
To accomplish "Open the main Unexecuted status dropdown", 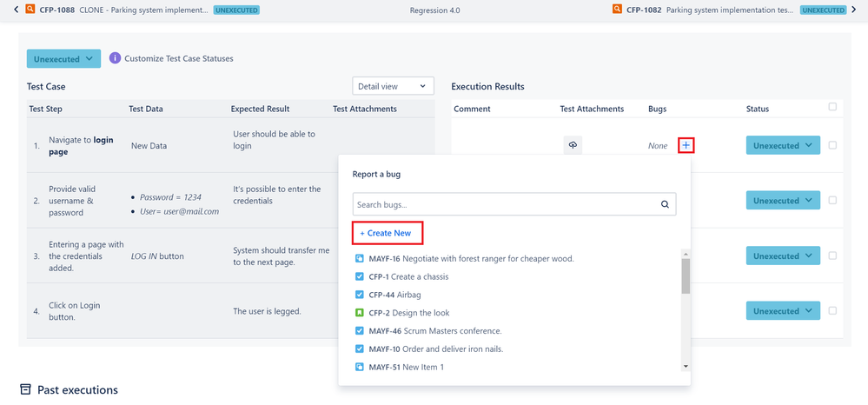I will [x=63, y=59].
